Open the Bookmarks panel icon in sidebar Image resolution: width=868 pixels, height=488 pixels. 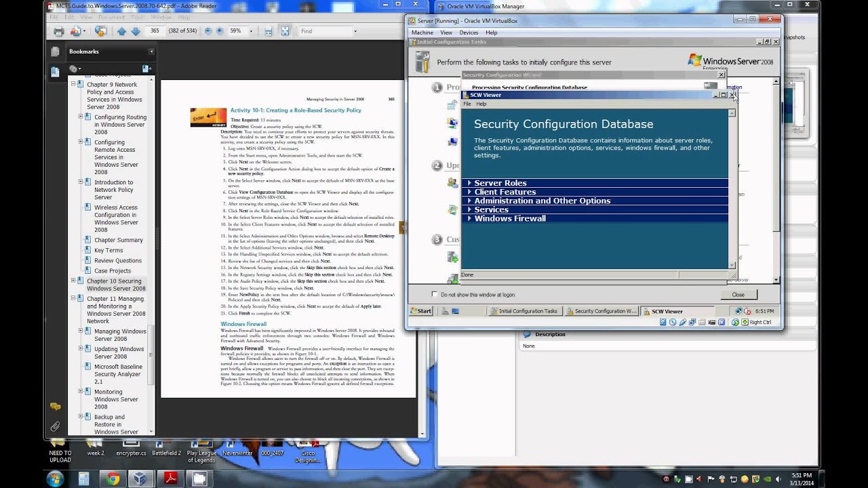click(56, 70)
